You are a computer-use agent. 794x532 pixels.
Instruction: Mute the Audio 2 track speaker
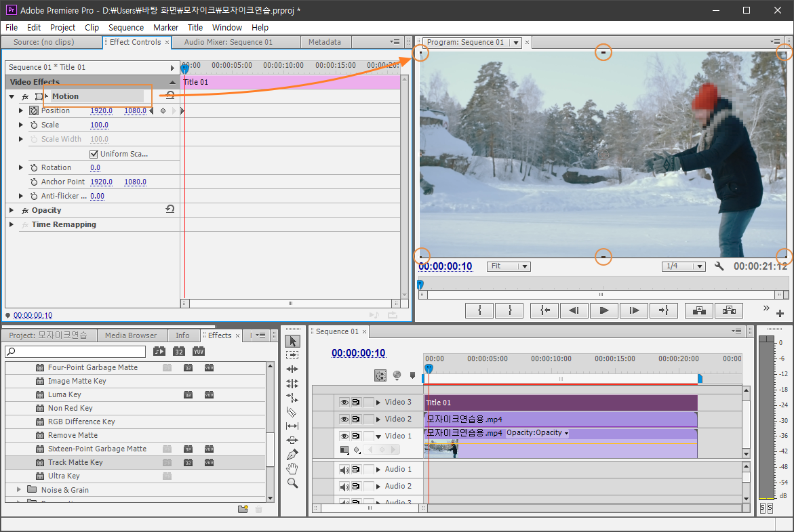344,487
